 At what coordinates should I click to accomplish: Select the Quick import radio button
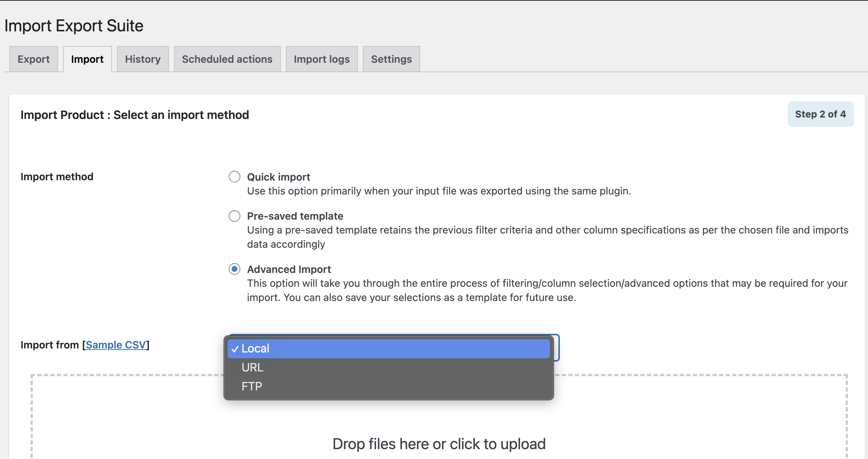pyautogui.click(x=234, y=177)
